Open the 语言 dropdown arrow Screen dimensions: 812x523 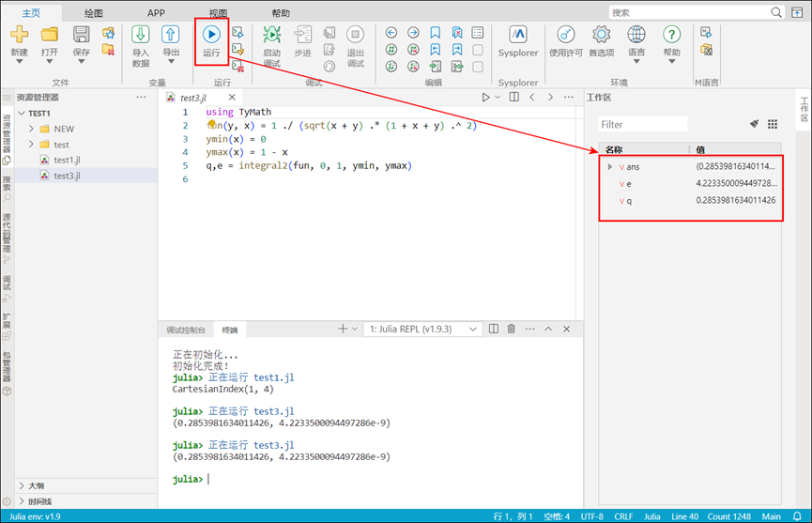pyautogui.click(x=636, y=62)
